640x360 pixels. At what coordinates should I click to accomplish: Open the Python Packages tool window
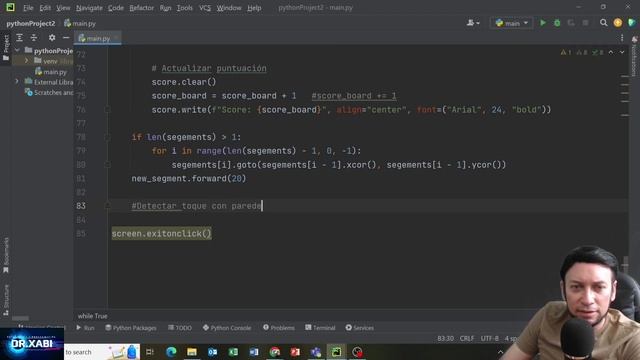click(131, 328)
